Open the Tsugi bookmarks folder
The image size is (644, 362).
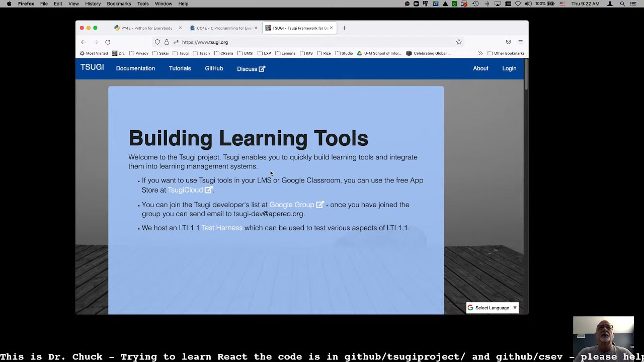point(181,53)
